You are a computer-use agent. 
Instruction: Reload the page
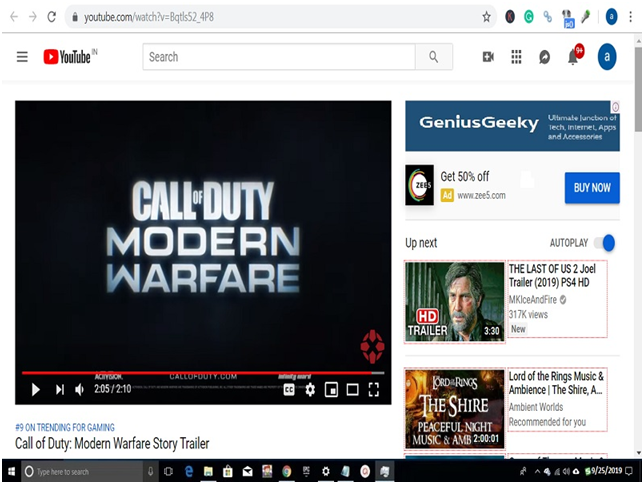pyautogui.click(x=51, y=17)
